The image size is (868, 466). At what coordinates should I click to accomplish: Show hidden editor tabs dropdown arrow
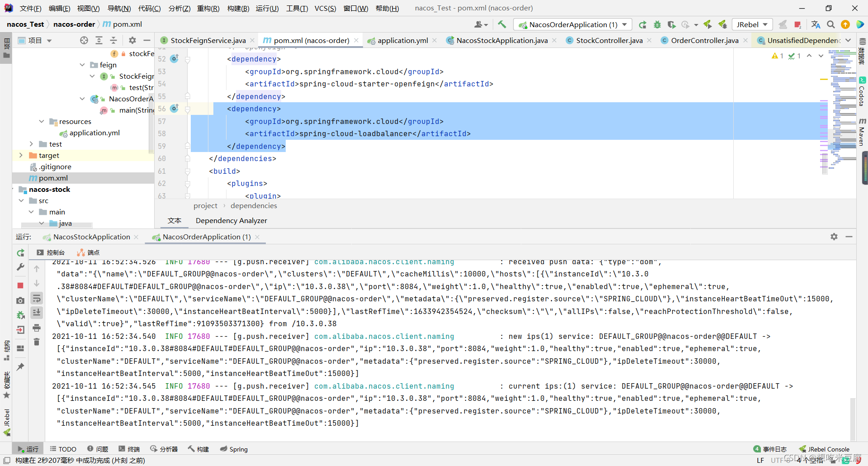(x=848, y=40)
